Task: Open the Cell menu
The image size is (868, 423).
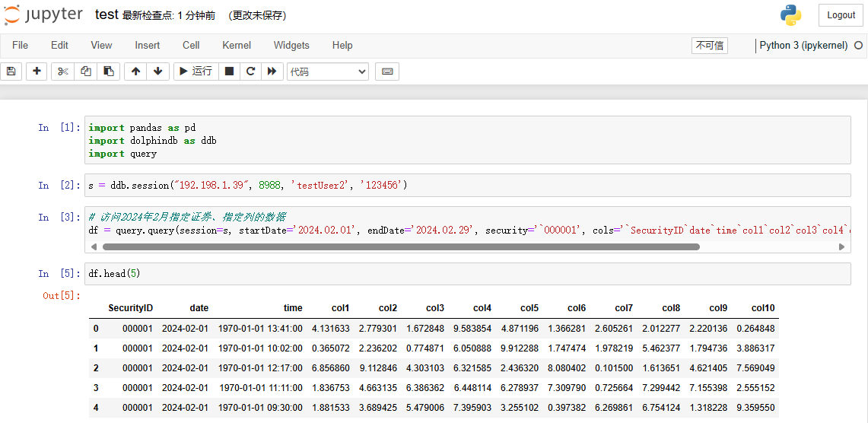Action: point(191,46)
